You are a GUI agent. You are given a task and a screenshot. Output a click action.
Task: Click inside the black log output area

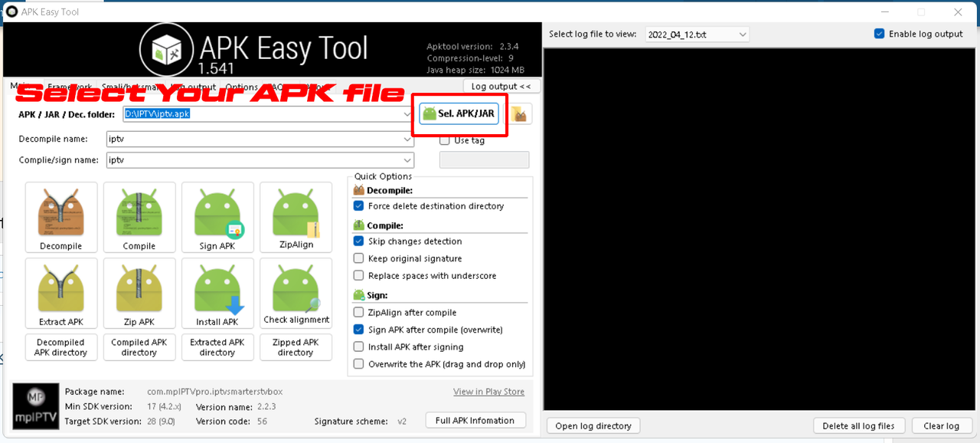pos(761,230)
